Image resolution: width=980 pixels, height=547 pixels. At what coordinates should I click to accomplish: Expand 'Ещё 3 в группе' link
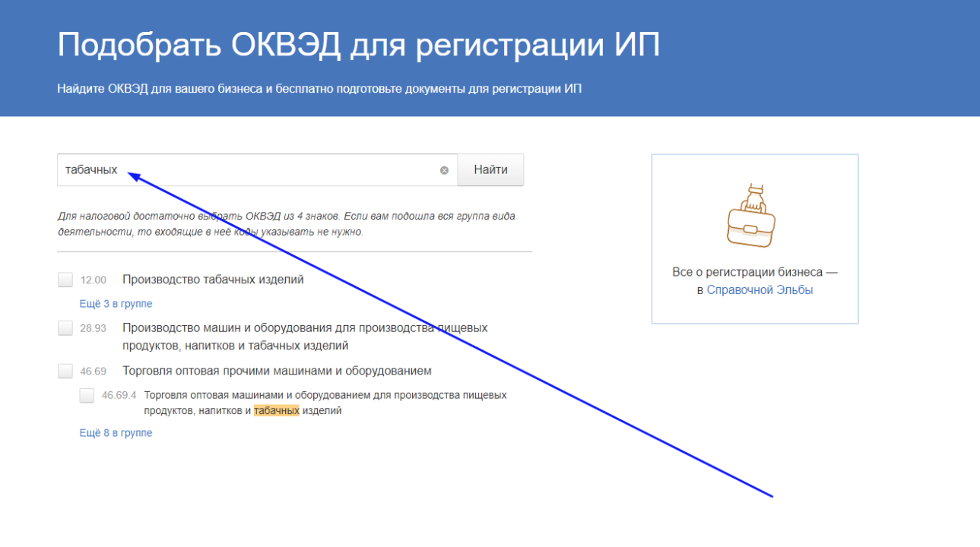tap(116, 304)
